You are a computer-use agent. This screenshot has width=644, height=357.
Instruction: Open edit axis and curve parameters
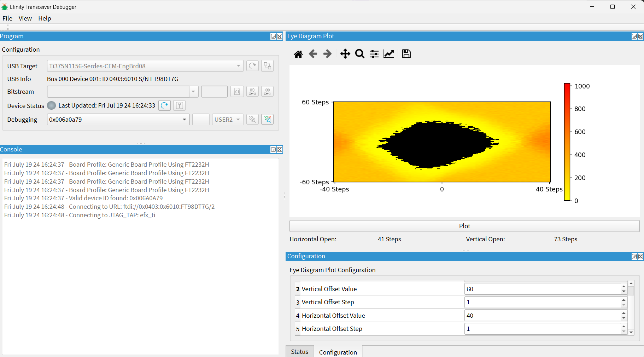[389, 54]
